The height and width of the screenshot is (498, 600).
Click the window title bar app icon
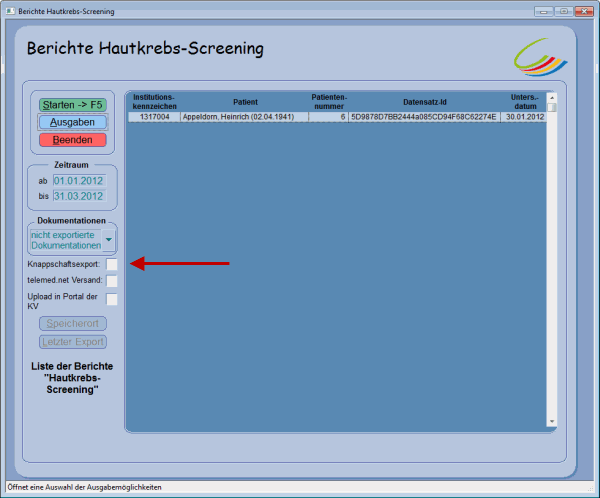pos(9,10)
